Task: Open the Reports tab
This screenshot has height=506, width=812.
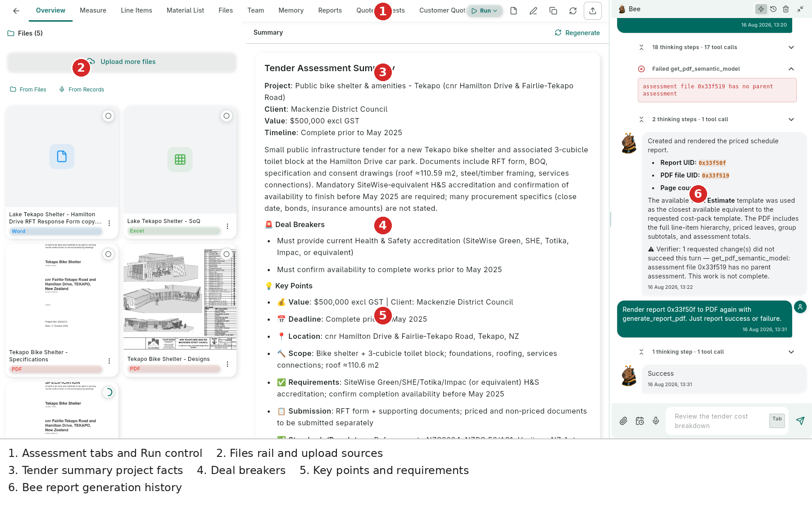Action: (x=330, y=10)
